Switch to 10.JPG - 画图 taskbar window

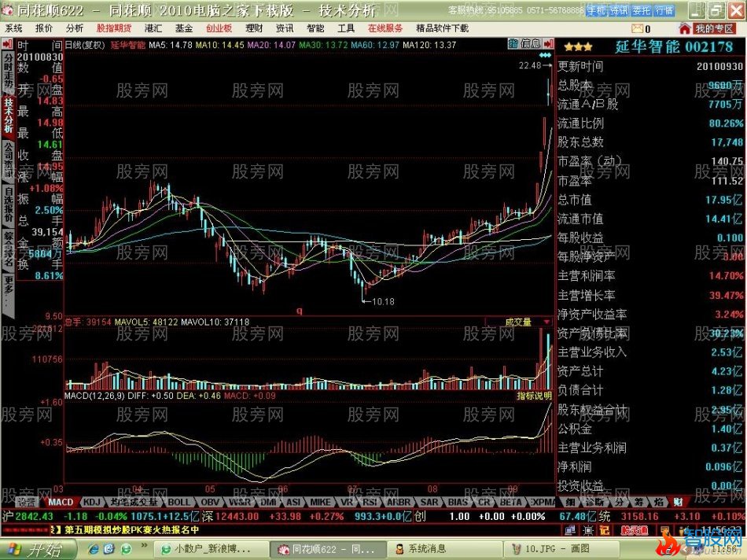tap(563, 549)
